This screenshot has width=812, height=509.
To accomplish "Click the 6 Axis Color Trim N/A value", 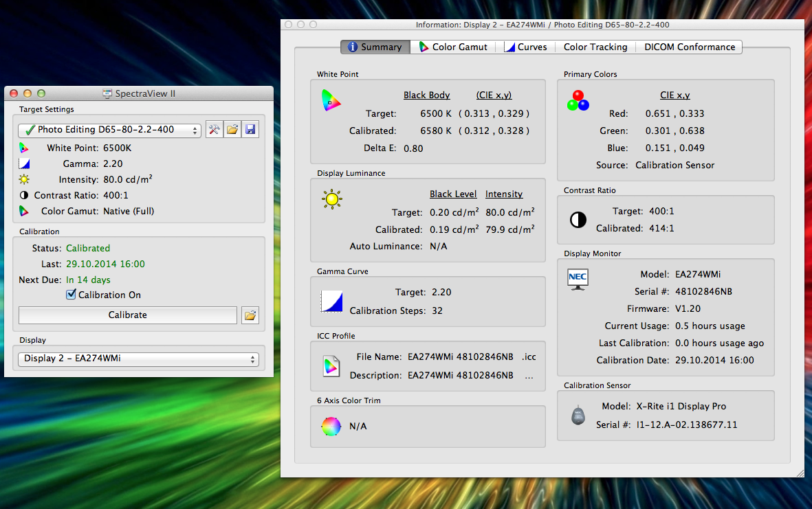I will pos(358,427).
